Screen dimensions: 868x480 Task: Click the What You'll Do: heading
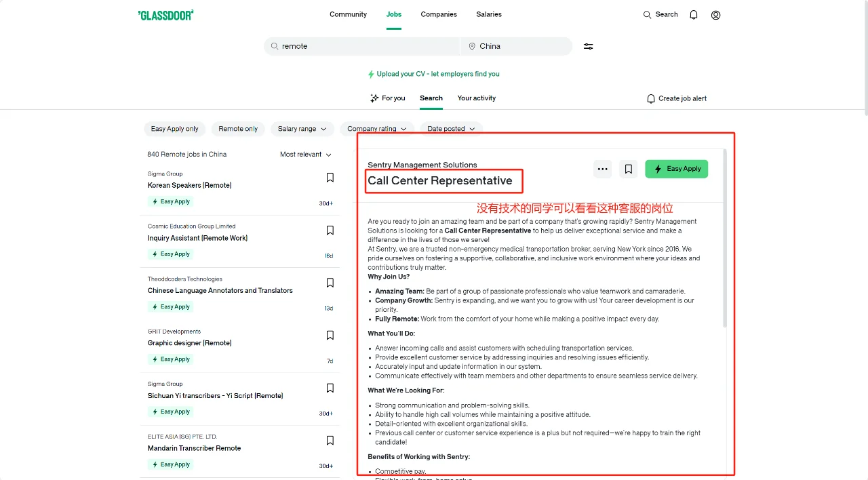pyautogui.click(x=391, y=334)
